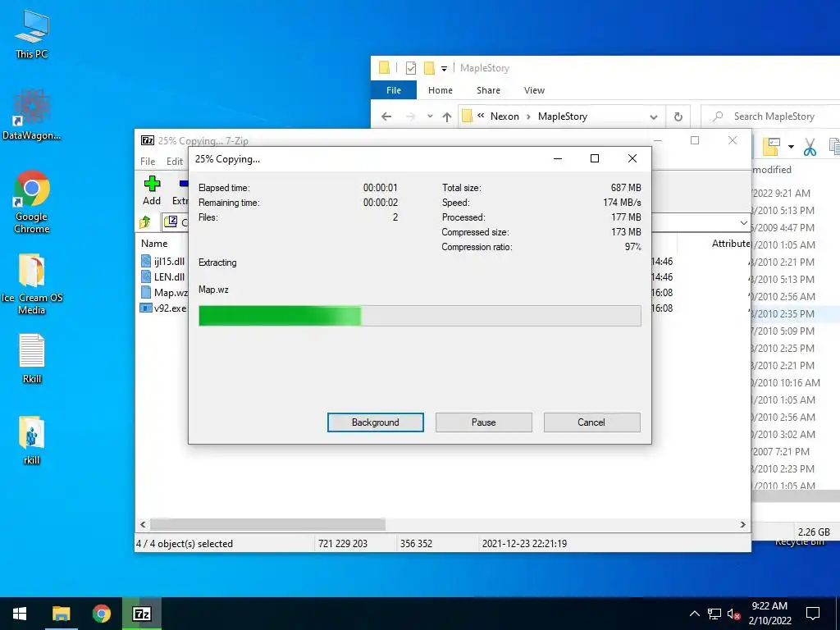
Task: Cancel the copying operation
Action: coord(591,422)
